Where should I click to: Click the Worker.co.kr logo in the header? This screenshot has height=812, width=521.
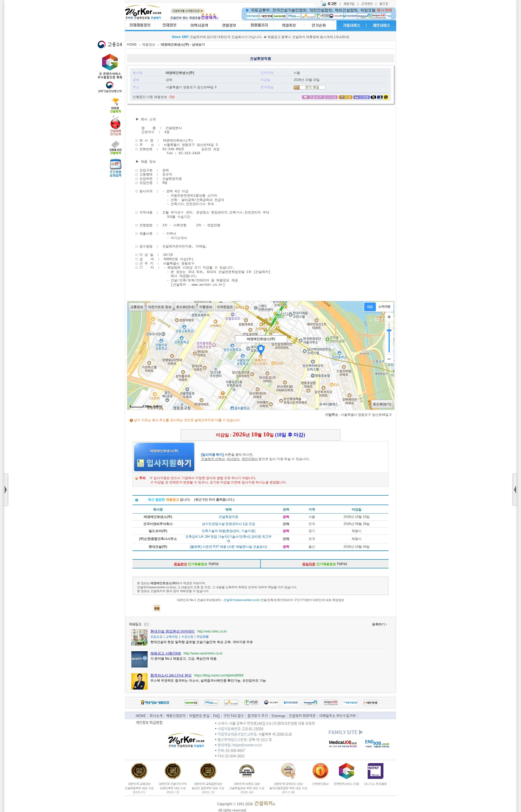coord(143,12)
